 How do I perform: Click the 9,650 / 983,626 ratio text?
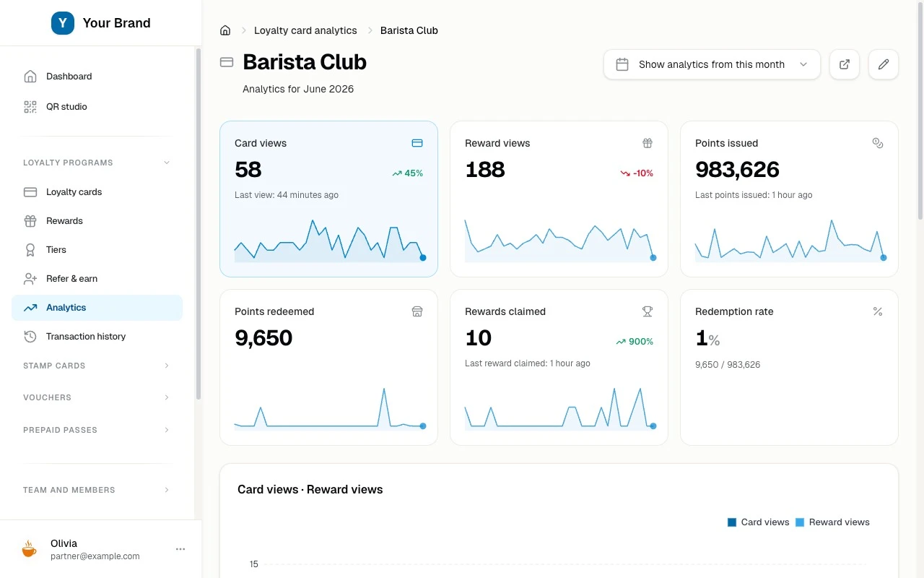pyautogui.click(x=728, y=365)
